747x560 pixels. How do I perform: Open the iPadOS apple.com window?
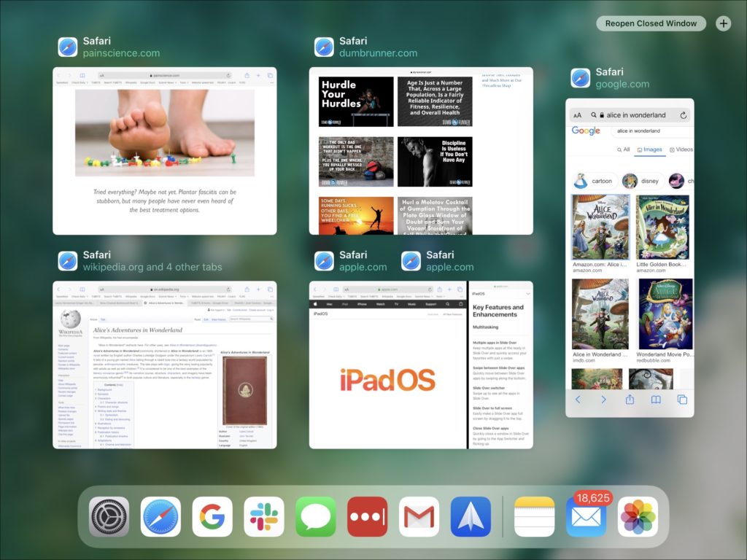coord(387,365)
